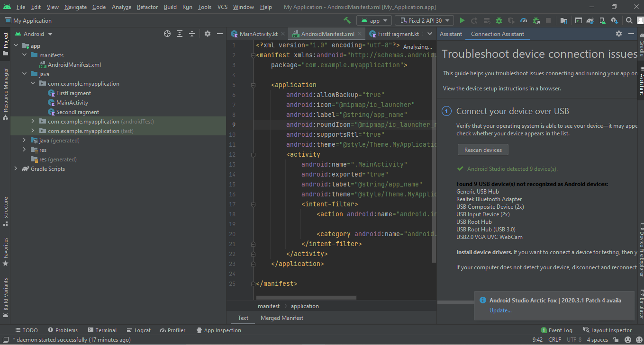Viewport: 644px width, 345px height.
Task: Open the VCS menu
Action: click(x=222, y=7)
